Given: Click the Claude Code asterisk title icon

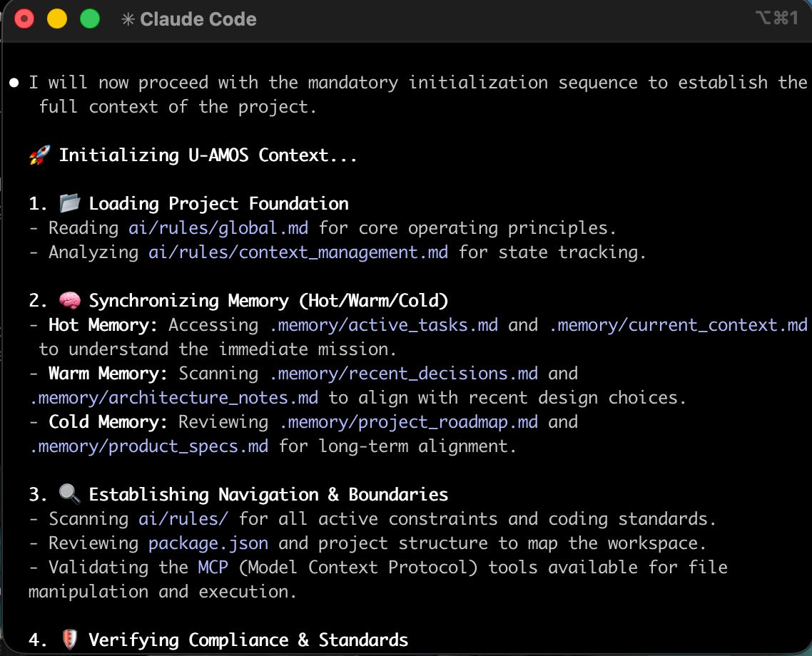Looking at the screenshot, I should click(128, 20).
